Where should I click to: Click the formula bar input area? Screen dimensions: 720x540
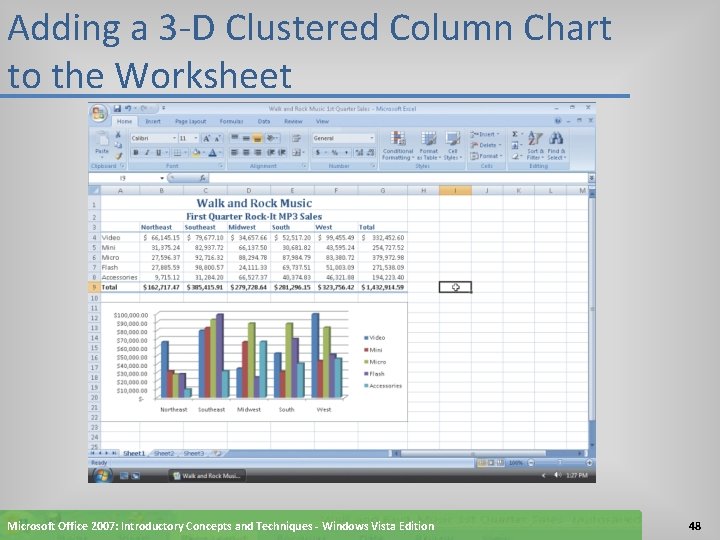399,178
